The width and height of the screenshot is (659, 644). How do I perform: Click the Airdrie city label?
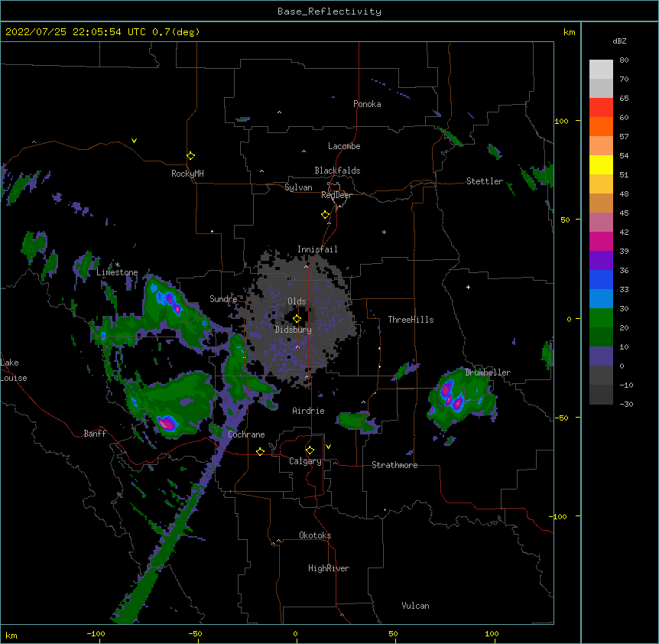coord(309,411)
